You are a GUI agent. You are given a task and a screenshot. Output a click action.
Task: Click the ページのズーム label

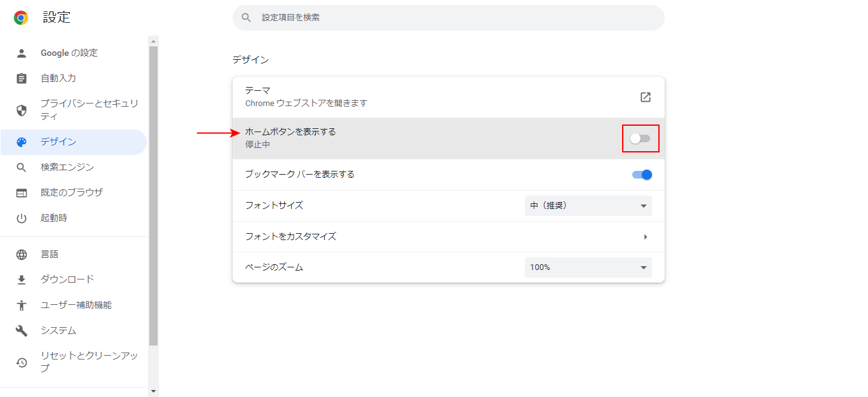tap(274, 267)
